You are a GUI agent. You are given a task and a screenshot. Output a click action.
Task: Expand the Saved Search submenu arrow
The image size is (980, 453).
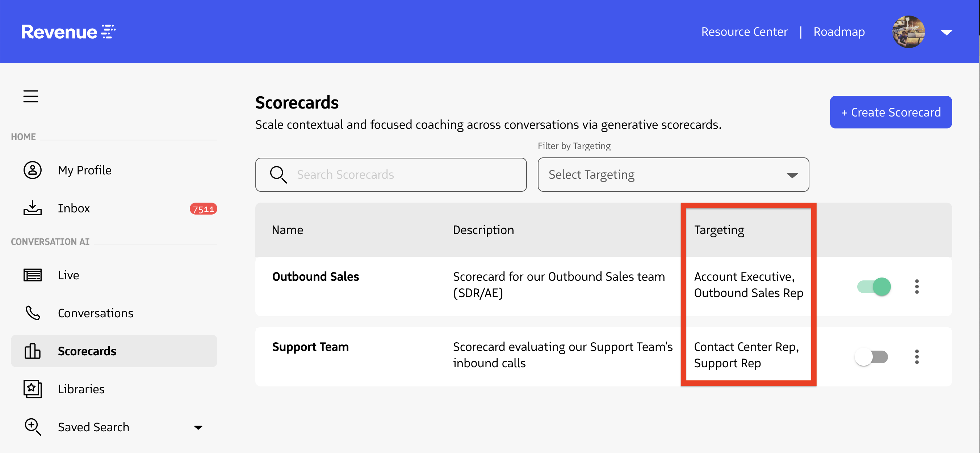pos(198,427)
